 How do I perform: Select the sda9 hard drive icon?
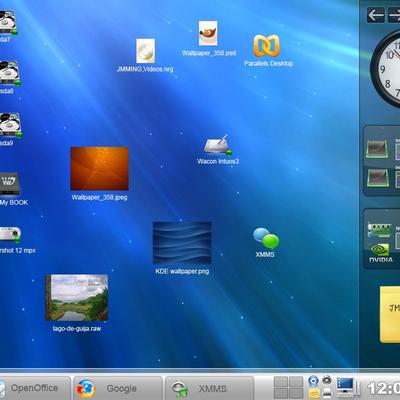pyautogui.click(x=10, y=125)
